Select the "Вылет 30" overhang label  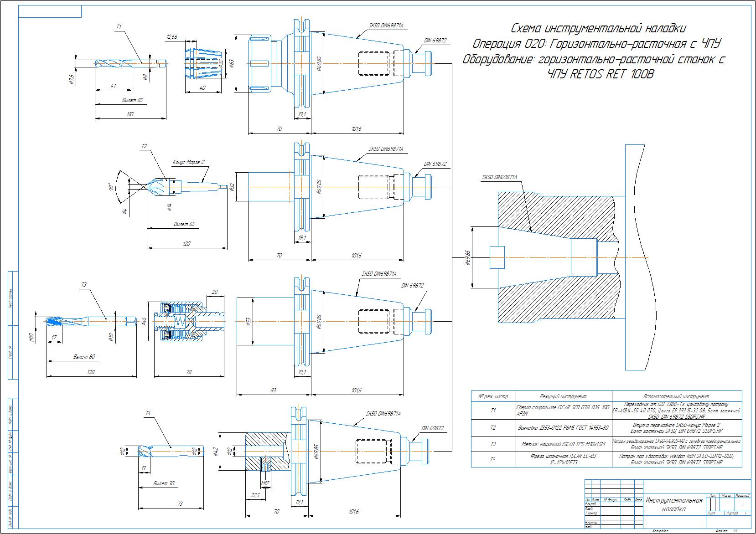click(x=164, y=483)
